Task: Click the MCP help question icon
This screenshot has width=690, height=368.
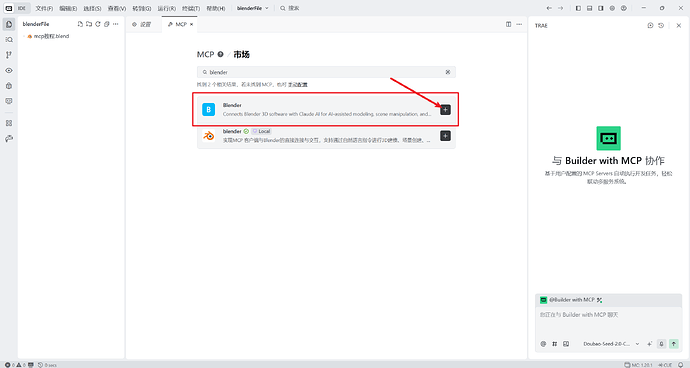Action: coord(220,54)
